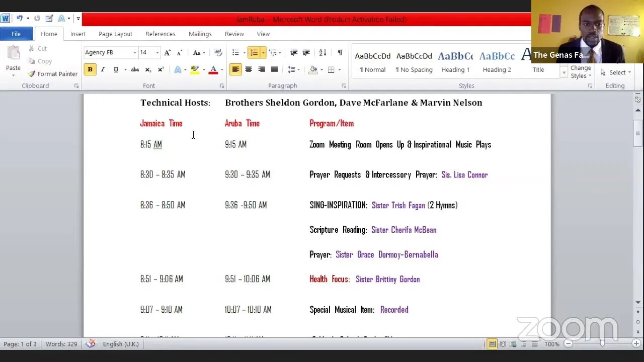Click the Shrink Font icon
The image size is (644, 362).
(x=180, y=52)
